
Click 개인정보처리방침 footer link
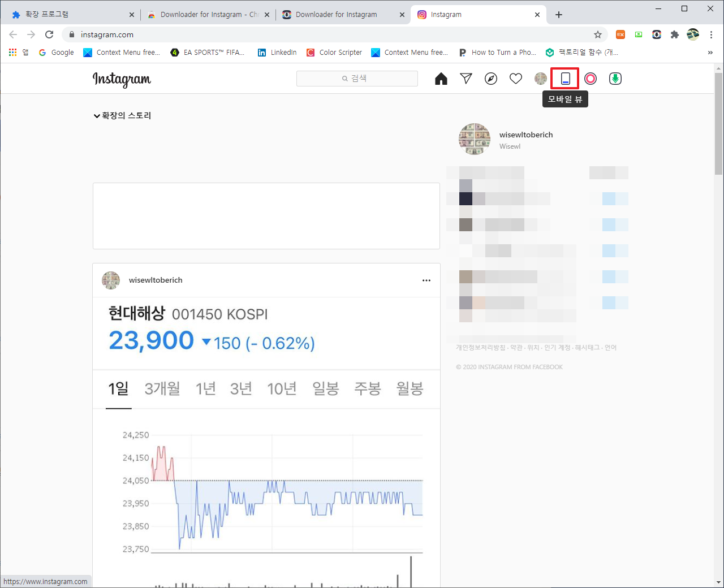481,348
